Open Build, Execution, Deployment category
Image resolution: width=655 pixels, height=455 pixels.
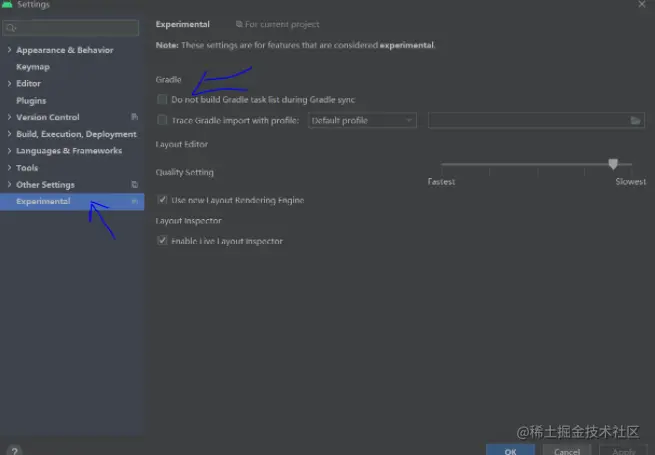(x=76, y=134)
